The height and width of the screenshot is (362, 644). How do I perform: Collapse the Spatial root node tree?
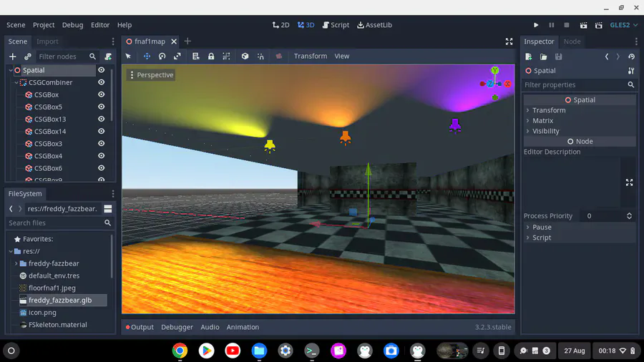click(x=11, y=70)
